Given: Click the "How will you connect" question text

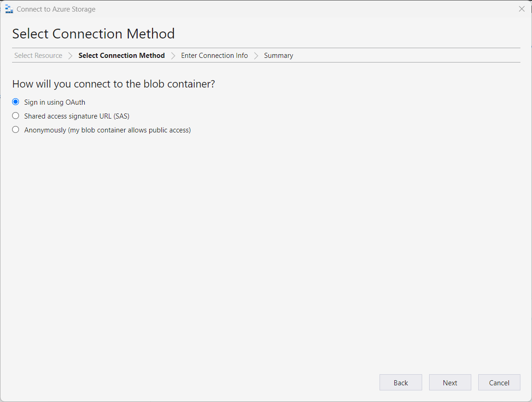Looking at the screenshot, I should [x=114, y=84].
